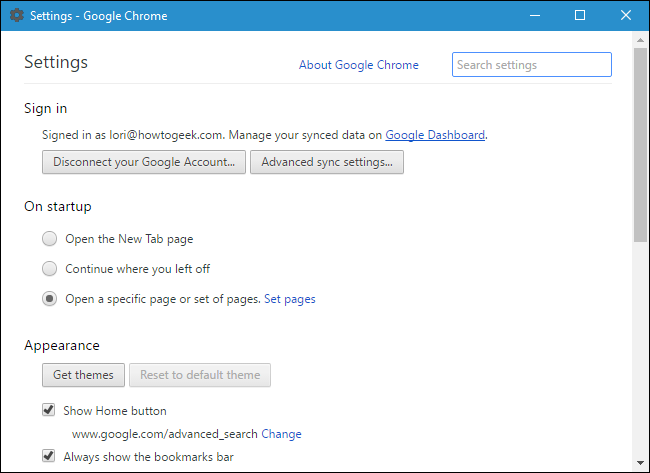Click the vertical scrollbar thumb
The width and height of the screenshot is (650, 473).
pos(640,140)
